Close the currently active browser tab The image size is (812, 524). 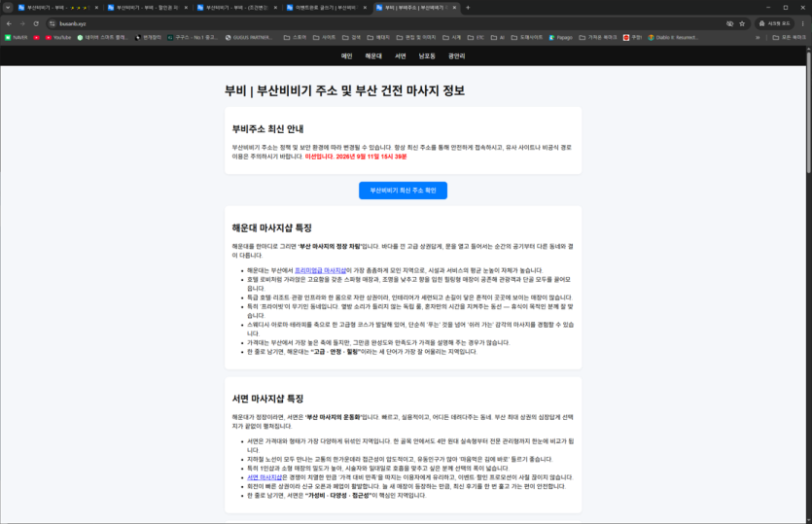pyautogui.click(x=454, y=8)
